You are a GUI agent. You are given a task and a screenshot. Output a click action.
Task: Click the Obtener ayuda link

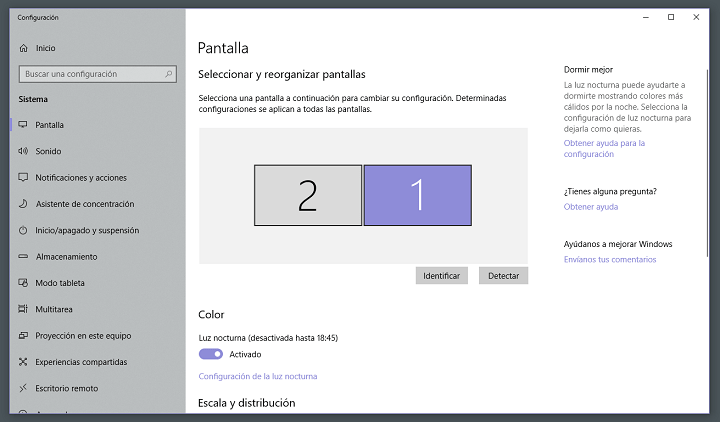click(591, 207)
